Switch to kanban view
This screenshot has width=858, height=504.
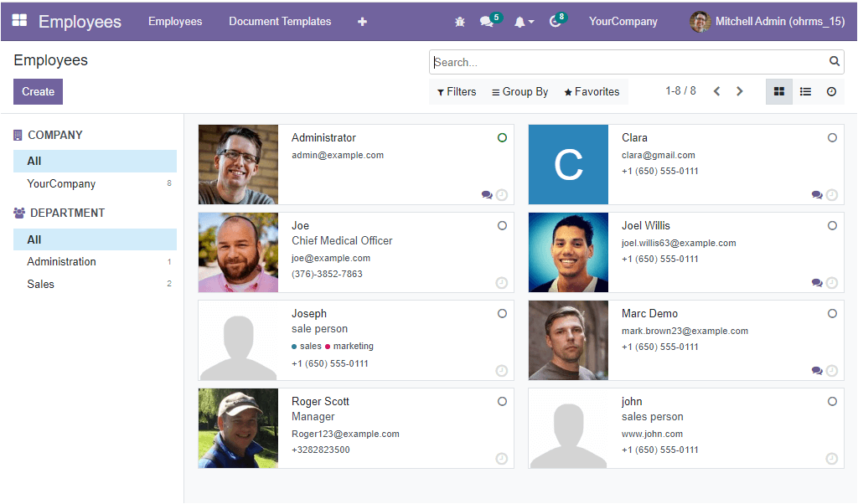tap(778, 92)
